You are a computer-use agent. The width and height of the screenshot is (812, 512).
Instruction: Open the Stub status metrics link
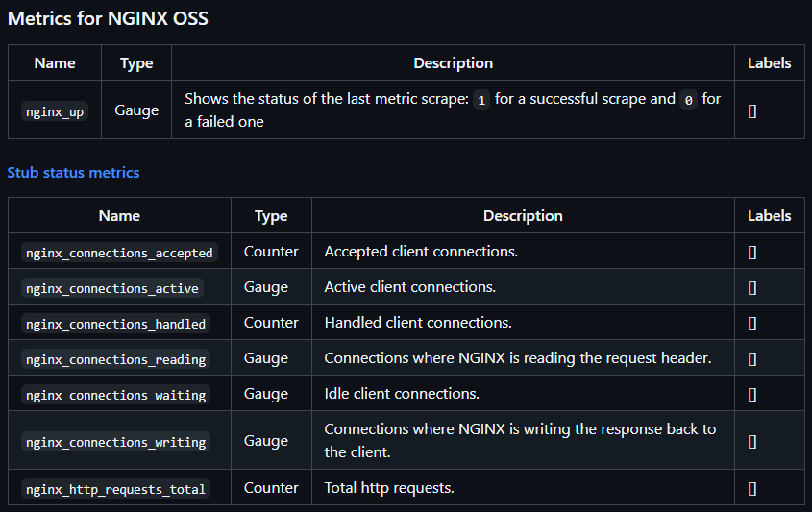tap(73, 172)
